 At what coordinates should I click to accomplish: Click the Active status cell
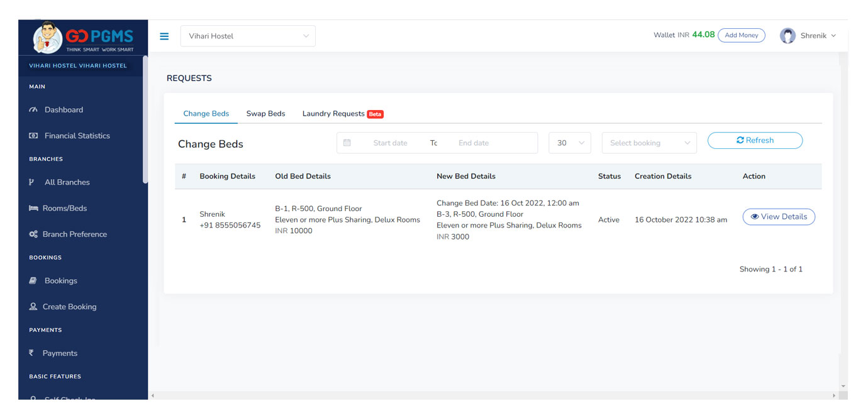pyautogui.click(x=609, y=220)
